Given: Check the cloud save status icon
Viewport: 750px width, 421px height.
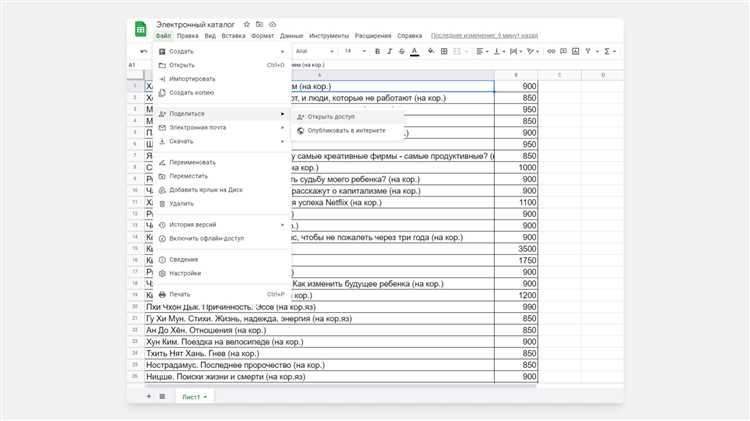Looking at the screenshot, I should coord(272,24).
